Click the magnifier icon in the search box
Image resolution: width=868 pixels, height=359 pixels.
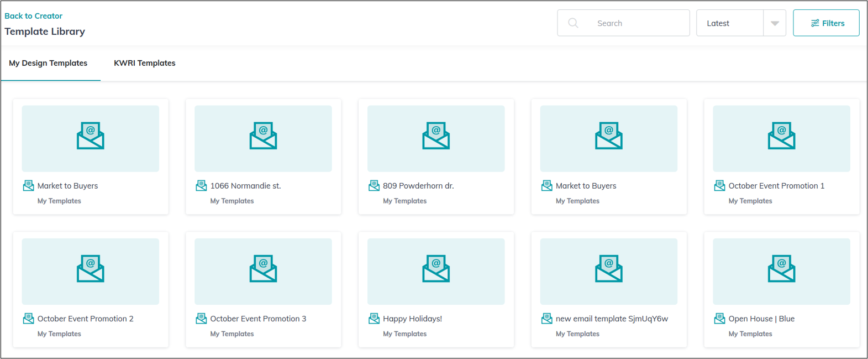tap(574, 23)
